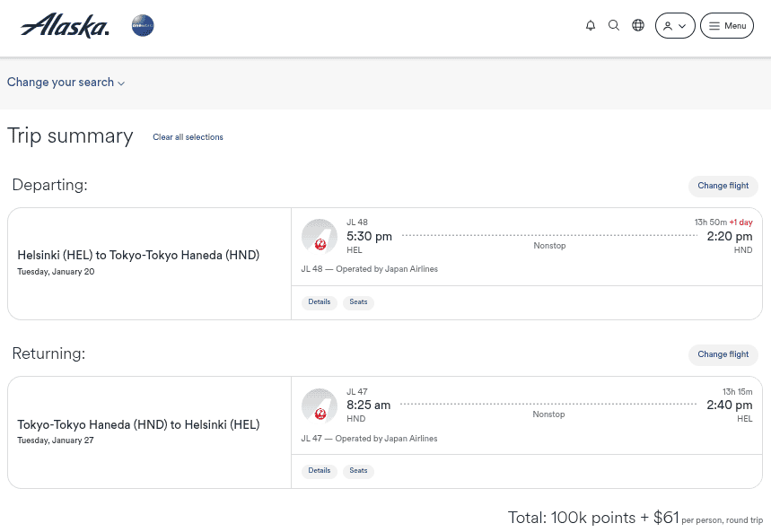Click the account person icon
This screenshot has height=532, width=771.
click(x=669, y=25)
